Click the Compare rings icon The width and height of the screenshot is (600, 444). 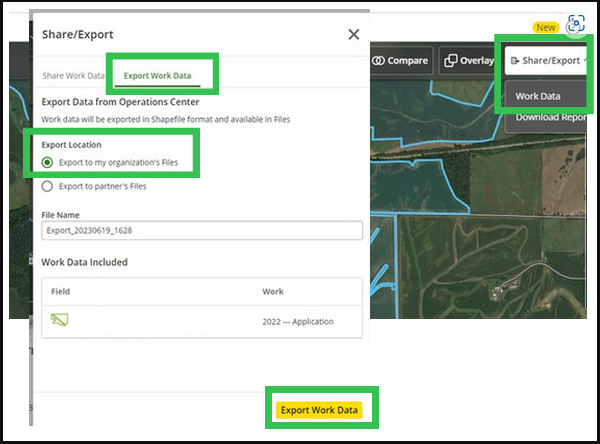point(379,61)
